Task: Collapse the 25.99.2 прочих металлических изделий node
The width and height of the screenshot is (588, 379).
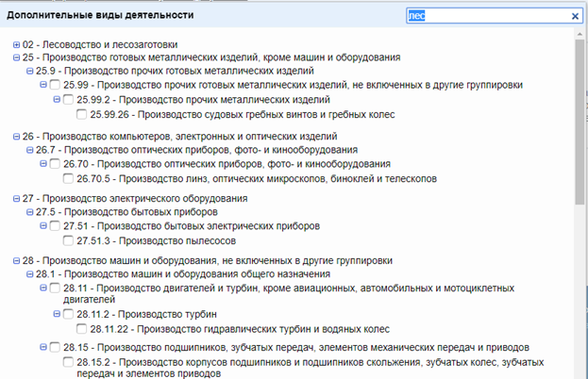Action: [56, 99]
